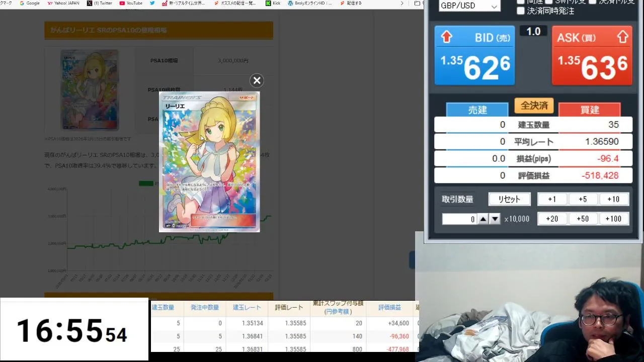Screen dimensions: 644x362
Task: Open the GBP/USD currency pair dropdown
Action: point(469,6)
